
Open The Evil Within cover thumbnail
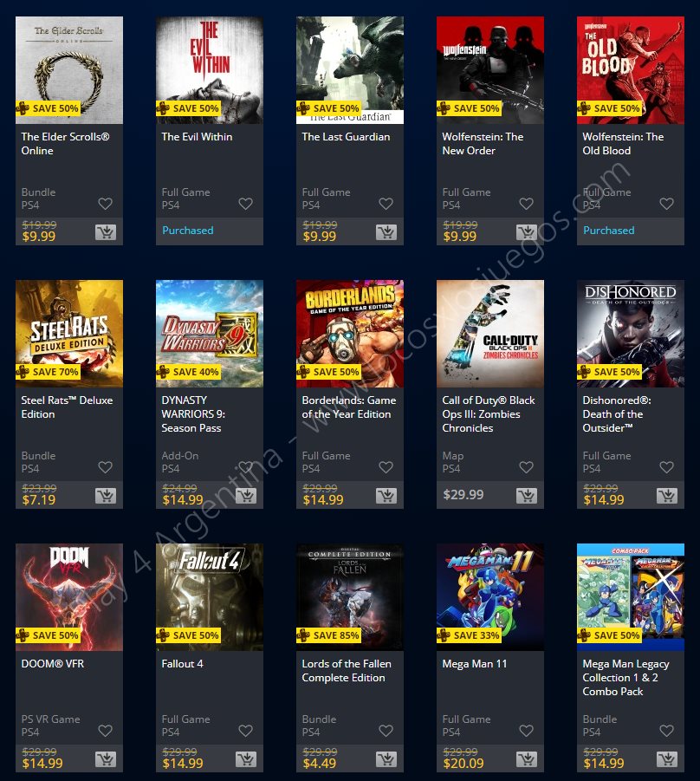(210, 70)
